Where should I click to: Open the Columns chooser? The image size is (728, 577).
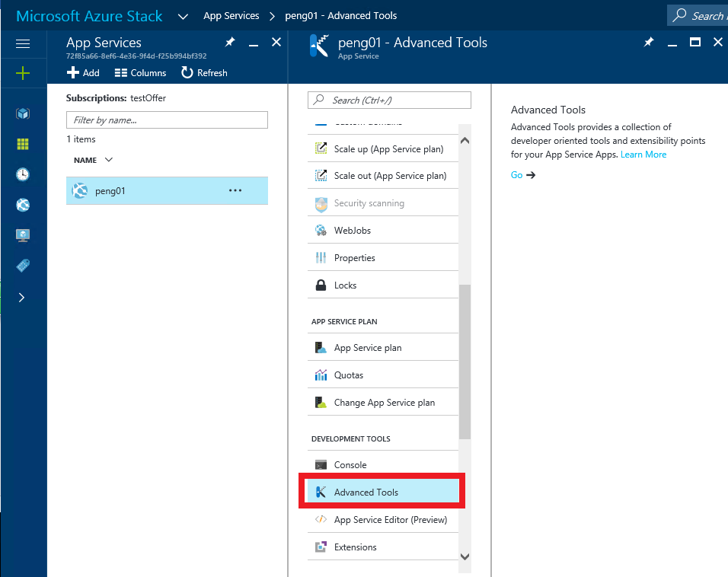[140, 73]
